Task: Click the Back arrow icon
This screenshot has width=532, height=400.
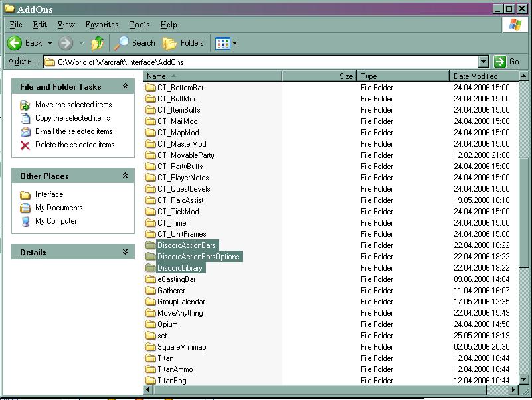Action: (15, 43)
